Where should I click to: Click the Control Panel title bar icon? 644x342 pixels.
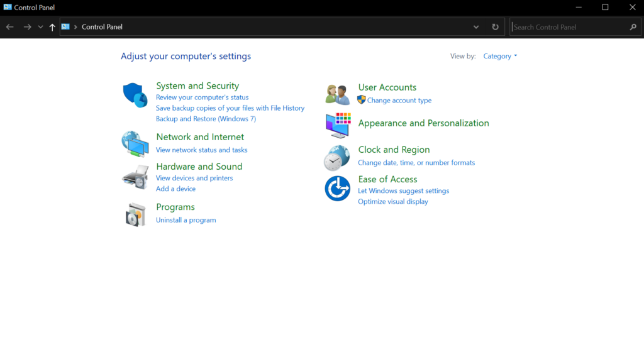pyautogui.click(x=8, y=7)
